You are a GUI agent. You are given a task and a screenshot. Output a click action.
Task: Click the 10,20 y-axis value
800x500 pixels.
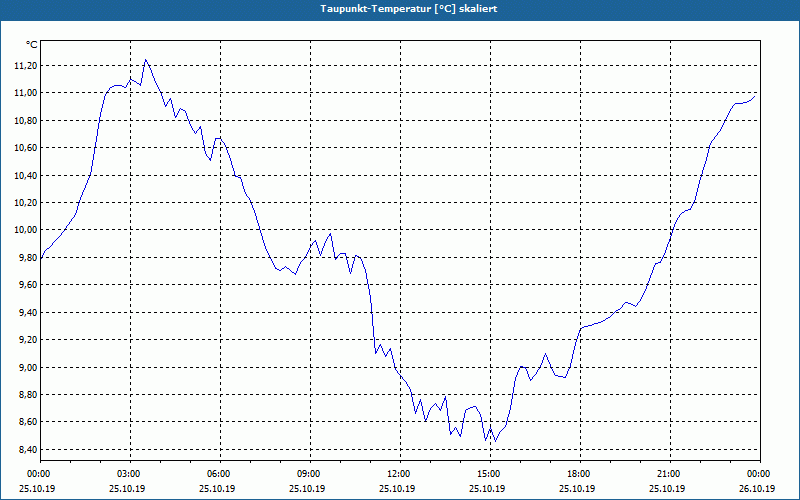click(27, 203)
